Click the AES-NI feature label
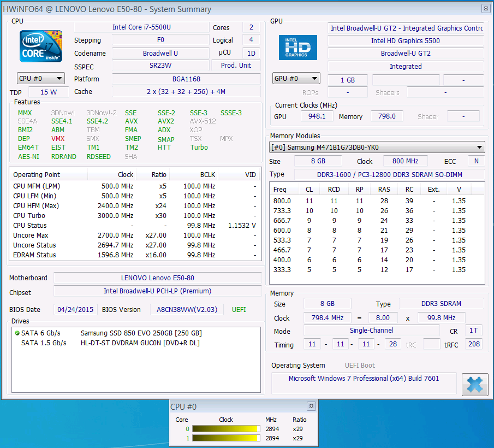494x448 pixels. point(28,156)
